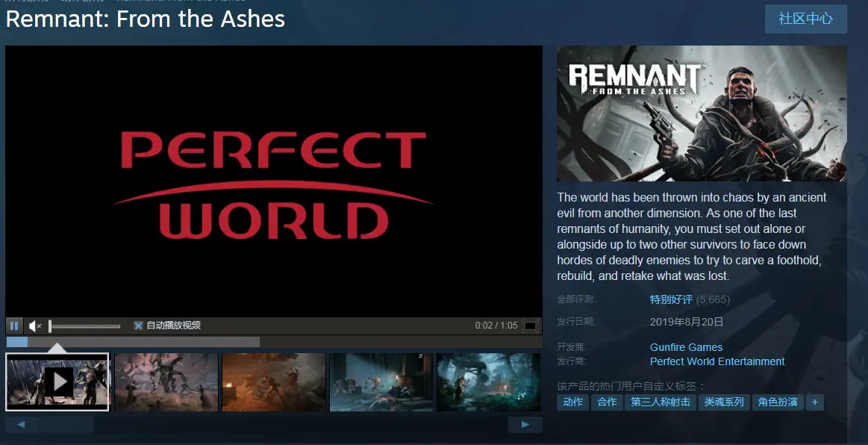
Task: Move thumbnail strip right with arrow button
Action: [525, 425]
